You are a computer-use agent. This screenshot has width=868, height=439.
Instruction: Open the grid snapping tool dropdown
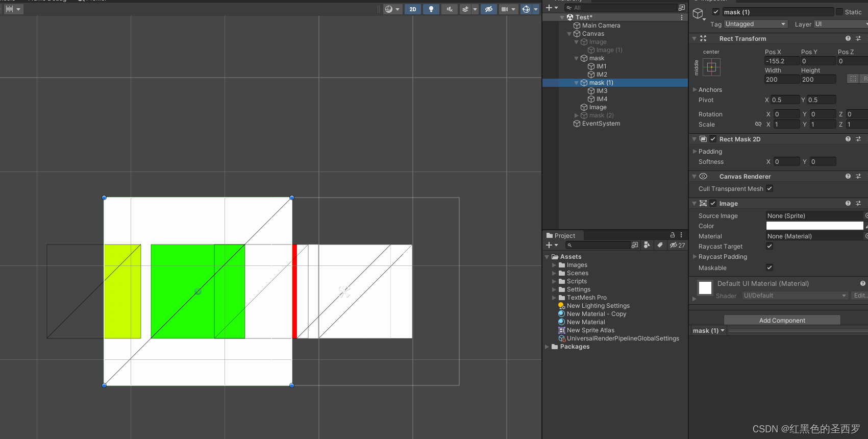(x=13, y=9)
